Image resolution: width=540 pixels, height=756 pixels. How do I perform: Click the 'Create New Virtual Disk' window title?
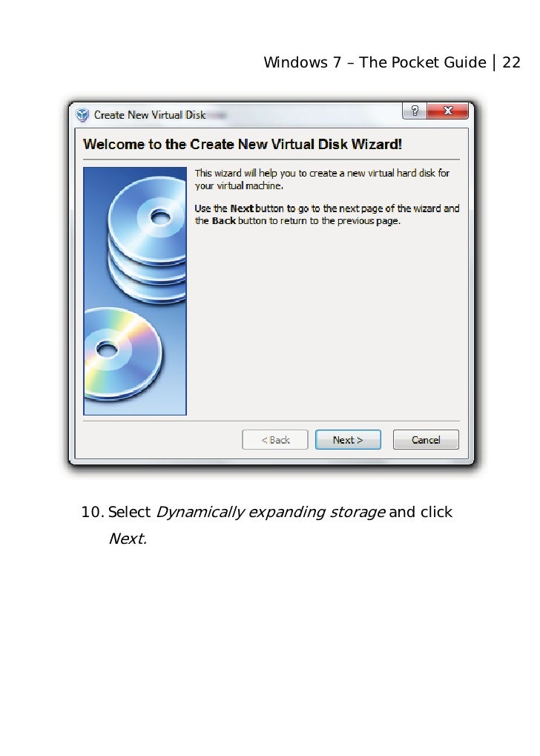pyautogui.click(x=150, y=115)
